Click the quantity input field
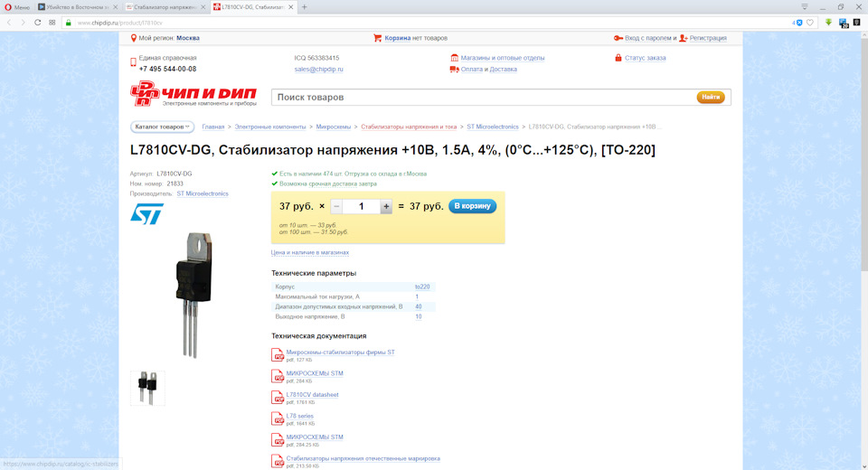Screen dimensions: 868x470 coord(361,206)
